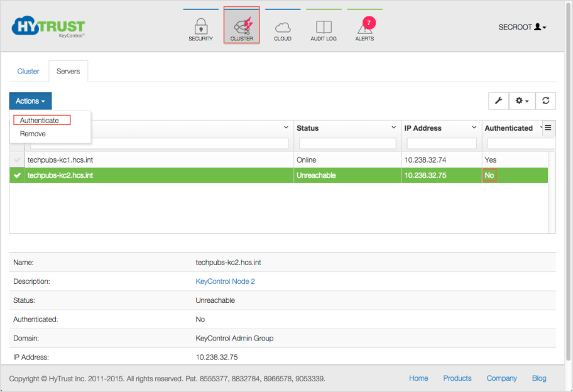The image size is (573, 392).
Task: Open the Status column chevron
Action: pyautogui.click(x=393, y=128)
